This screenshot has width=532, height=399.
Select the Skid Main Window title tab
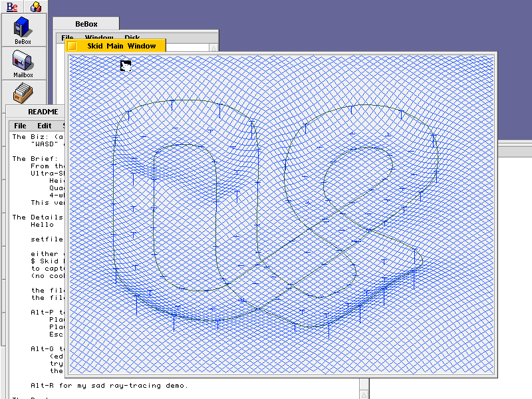point(115,46)
